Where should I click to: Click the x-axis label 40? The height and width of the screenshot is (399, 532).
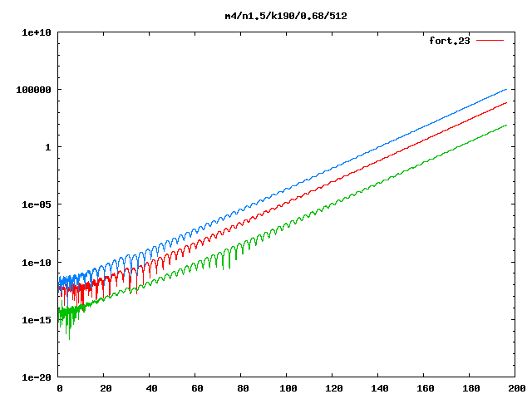tap(151, 388)
